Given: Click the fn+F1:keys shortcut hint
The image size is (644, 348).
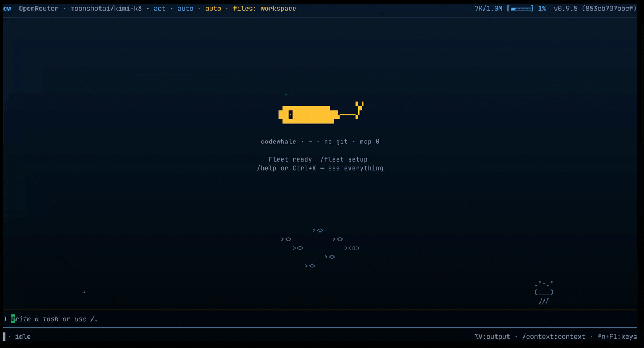Looking at the screenshot, I should click(617, 337).
